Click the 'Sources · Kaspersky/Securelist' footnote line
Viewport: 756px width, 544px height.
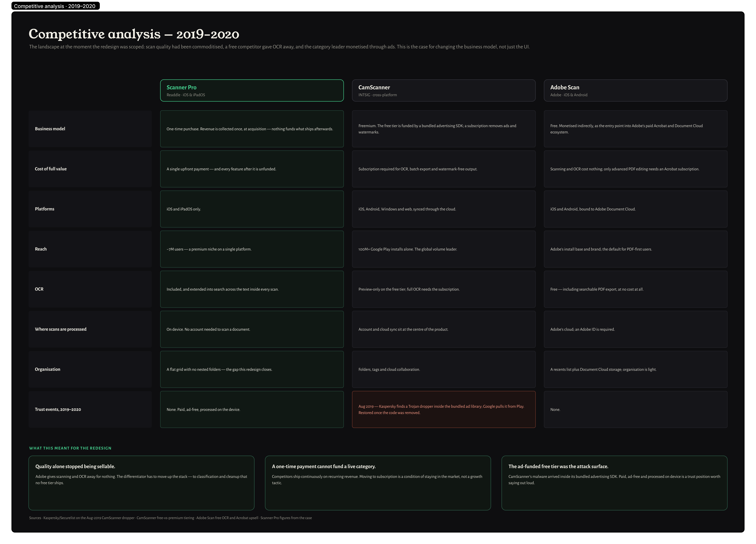170,518
